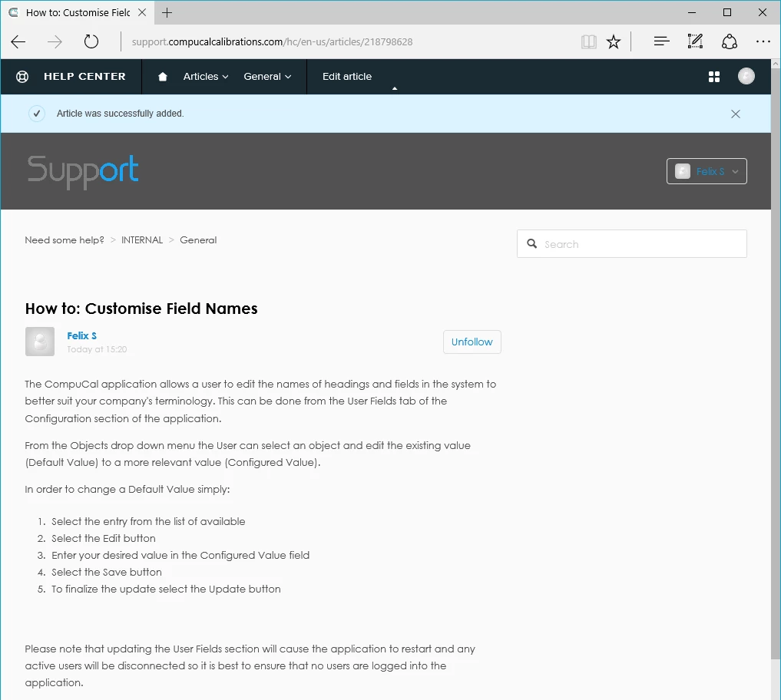Close the 'How to: Customise Field' tab
Screen dimensions: 781x700
tap(142, 12)
